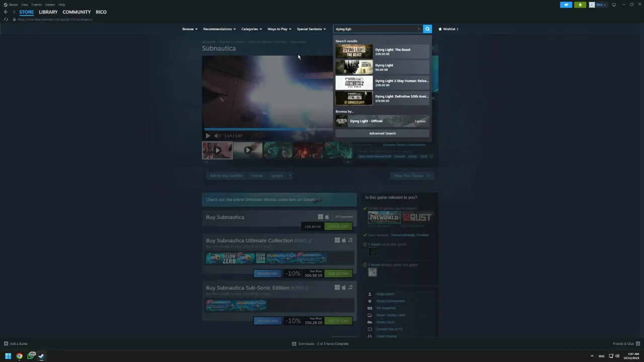Select the second video thumbnail
This screenshot has width=644, height=362.
point(248,150)
